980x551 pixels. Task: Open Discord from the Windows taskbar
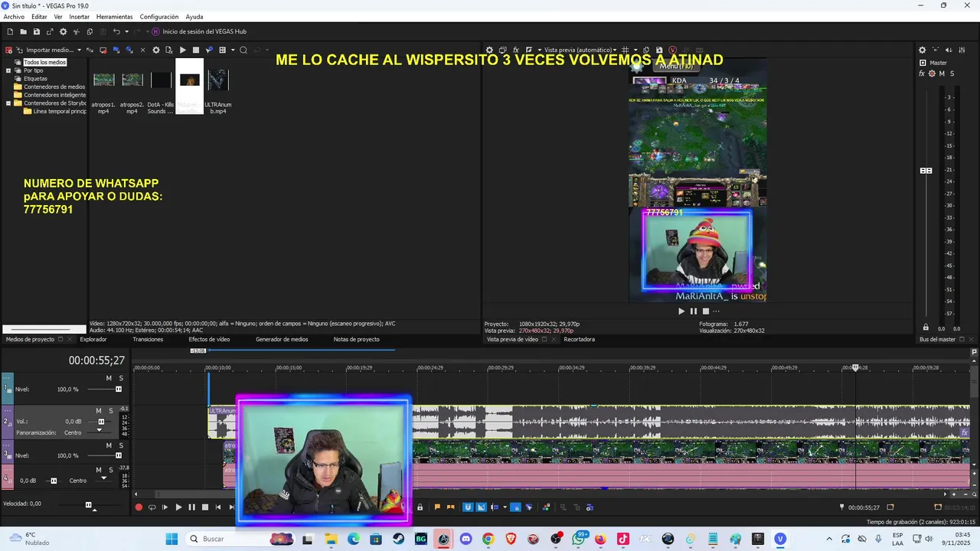coord(465,539)
